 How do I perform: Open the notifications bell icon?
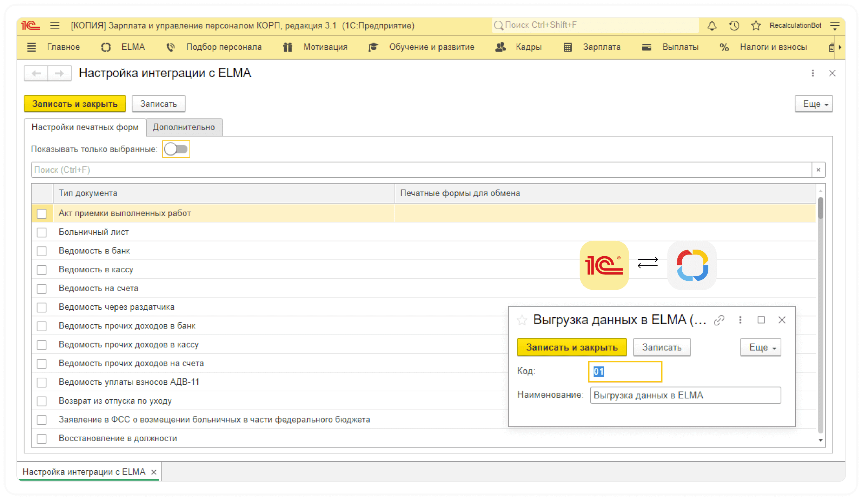point(712,26)
